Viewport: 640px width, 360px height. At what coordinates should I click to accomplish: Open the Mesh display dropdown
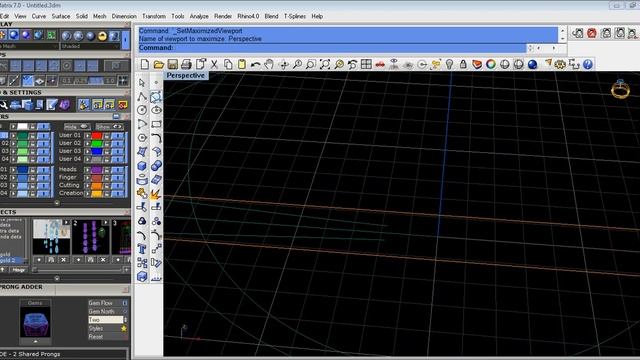tap(29, 47)
